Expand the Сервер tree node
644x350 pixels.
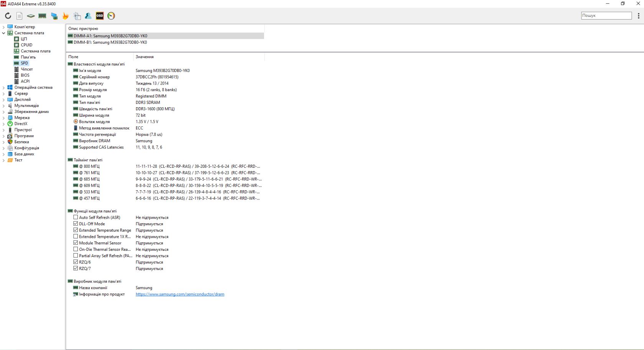click(3, 94)
